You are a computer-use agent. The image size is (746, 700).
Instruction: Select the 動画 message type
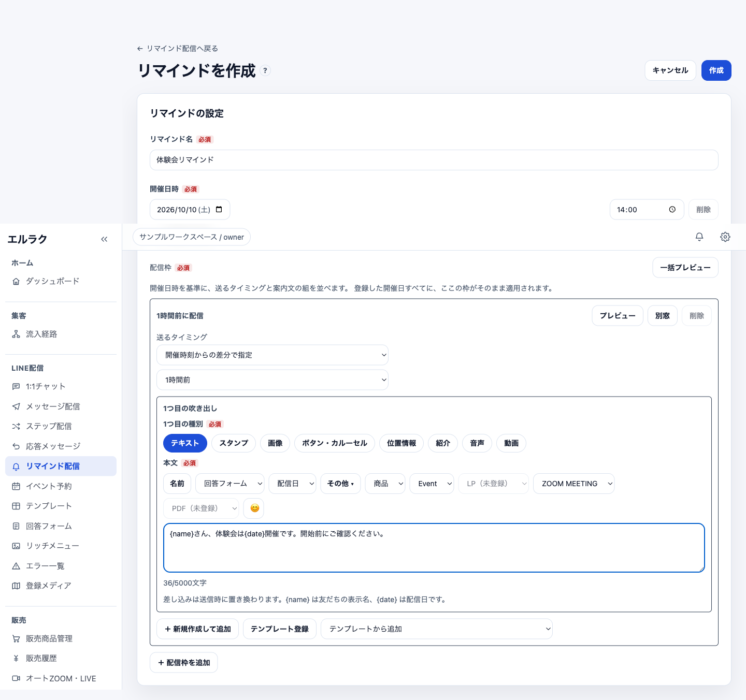pyautogui.click(x=511, y=443)
